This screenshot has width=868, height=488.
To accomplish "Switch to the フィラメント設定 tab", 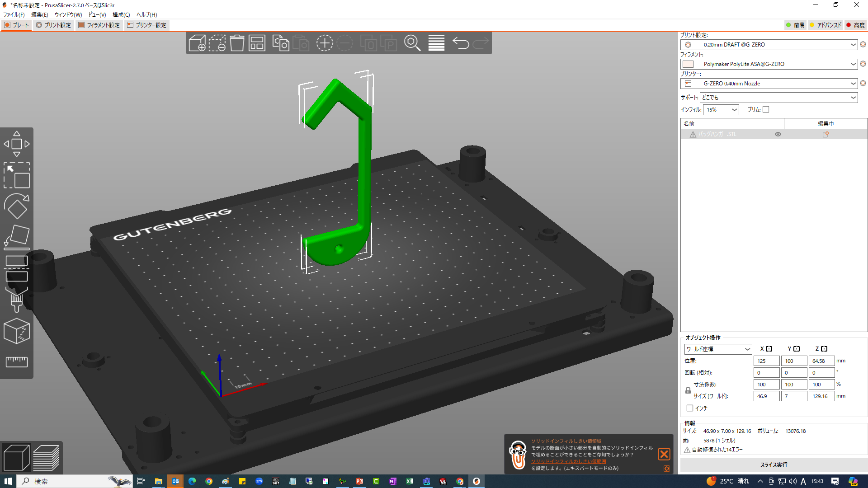I will point(99,25).
